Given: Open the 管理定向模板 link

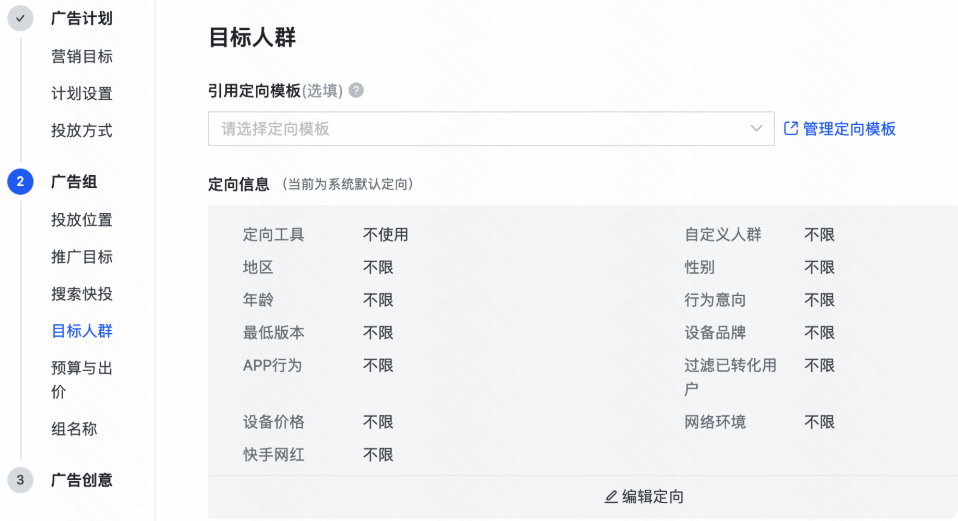Looking at the screenshot, I should pyautogui.click(x=849, y=128).
